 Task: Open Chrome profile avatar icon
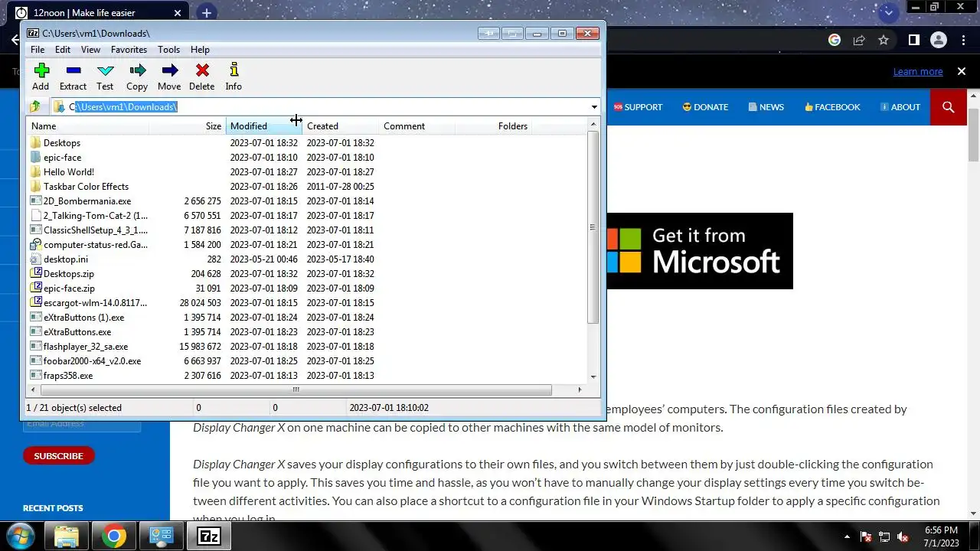938,40
